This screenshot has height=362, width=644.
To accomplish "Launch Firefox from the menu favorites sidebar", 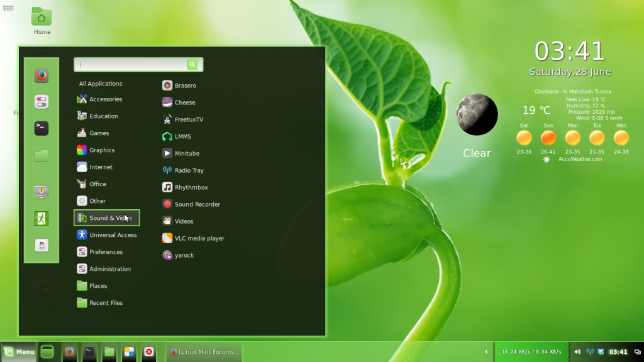I will (x=42, y=75).
